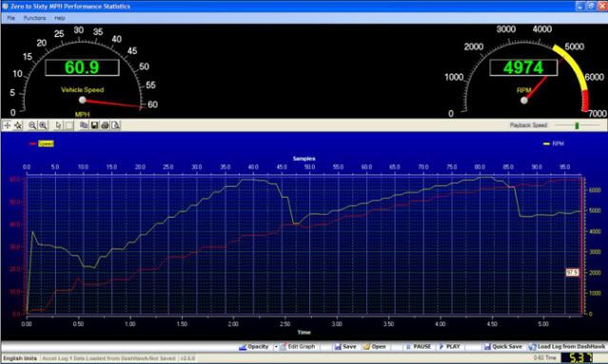Open the Help menu
The image size is (608, 364).
point(60,18)
